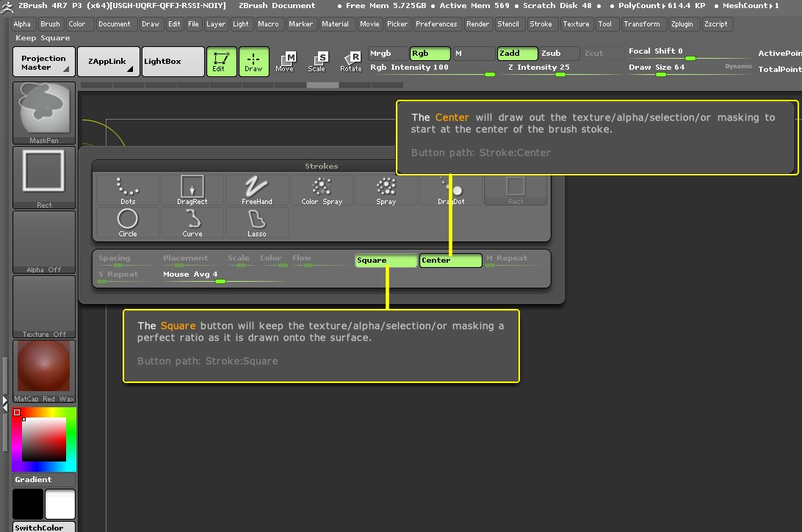Select the Dots stroke type
The width and height of the screenshot is (802, 532).
pos(127,190)
